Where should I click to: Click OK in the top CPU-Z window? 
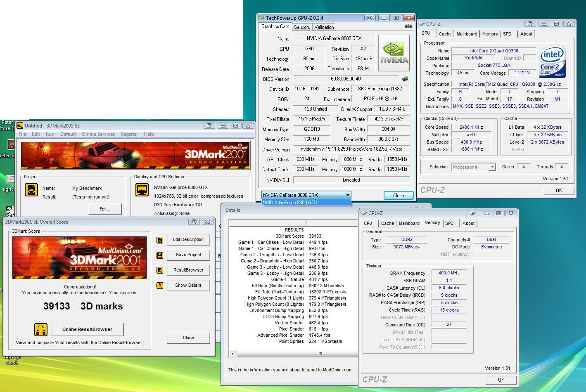click(559, 191)
